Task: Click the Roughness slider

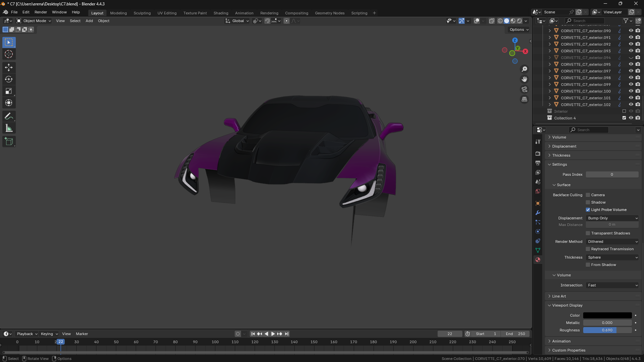Action: [607, 330]
